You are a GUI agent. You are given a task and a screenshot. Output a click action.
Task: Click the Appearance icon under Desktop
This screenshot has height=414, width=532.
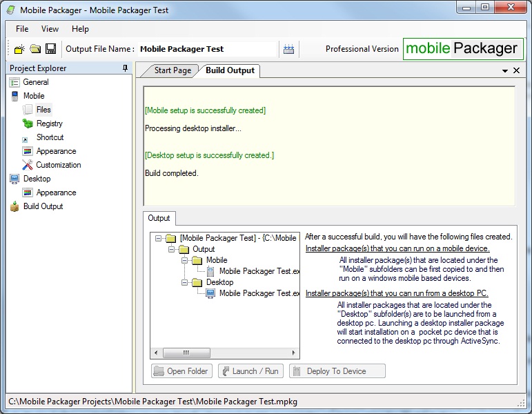coord(28,193)
